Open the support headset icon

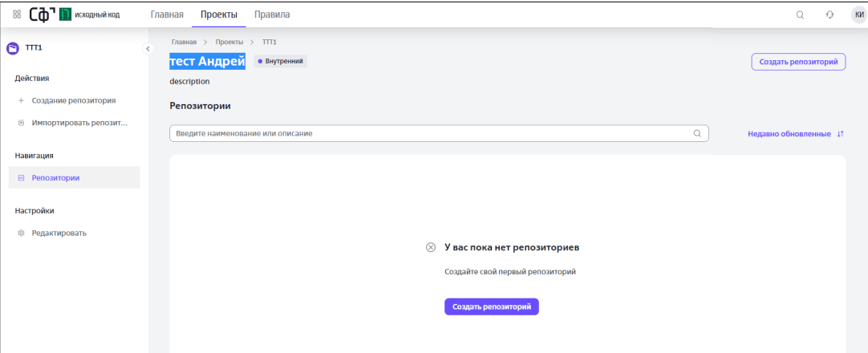(x=829, y=14)
